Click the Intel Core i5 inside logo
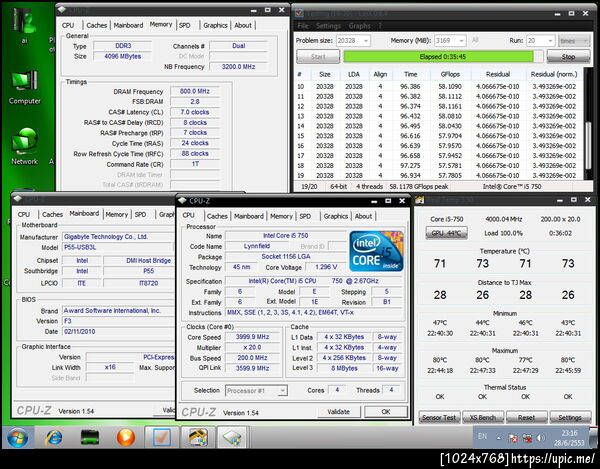The width and height of the screenshot is (600, 469). click(376, 251)
